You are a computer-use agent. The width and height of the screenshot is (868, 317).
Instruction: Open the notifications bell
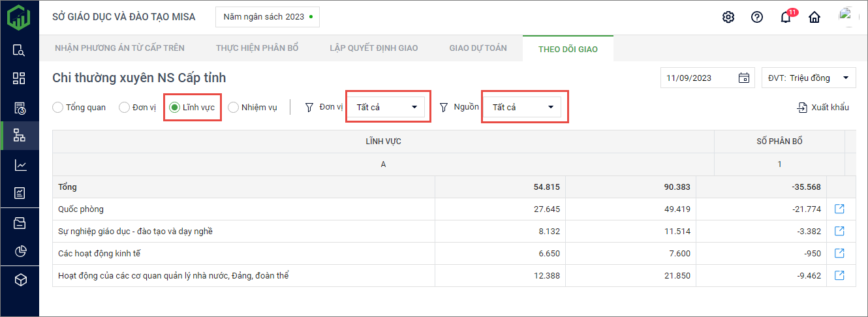(786, 18)
